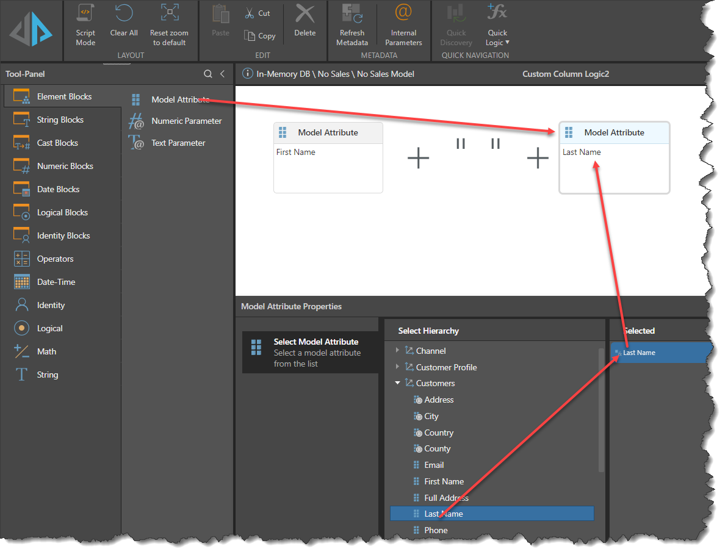
Task: Select the Email attribute in list
Action: point(434,465)
